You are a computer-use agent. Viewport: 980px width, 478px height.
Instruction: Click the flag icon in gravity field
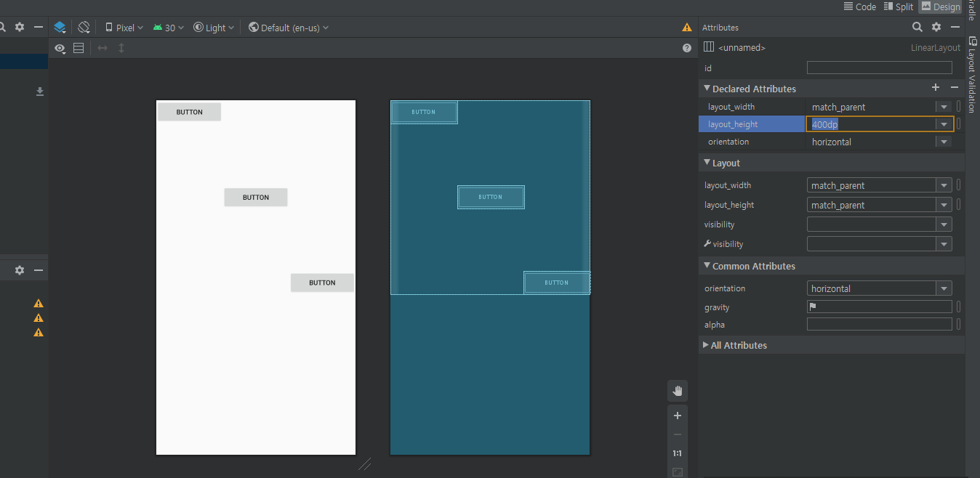tap(813, 307)
